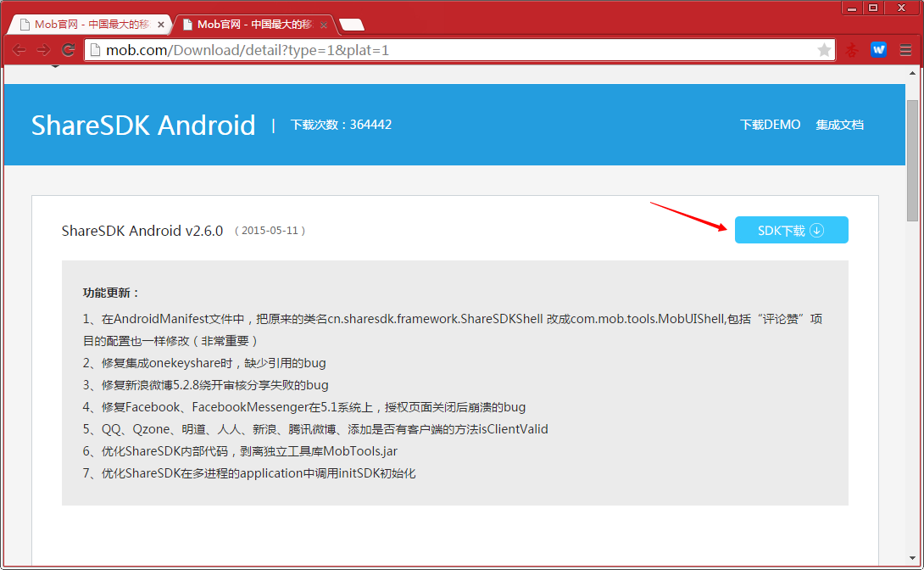Close the browser window
The width and height of the screenshot is (924, 570).
coord(902,8)
